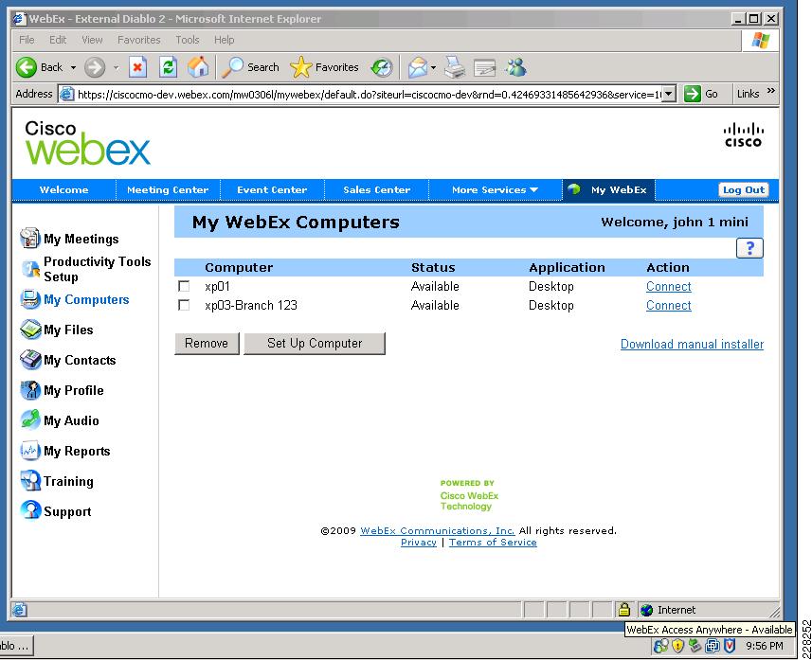This screenshot has width=812, height=660.
Task: Open help with the question mark icon
Action: tap(749, 248)
